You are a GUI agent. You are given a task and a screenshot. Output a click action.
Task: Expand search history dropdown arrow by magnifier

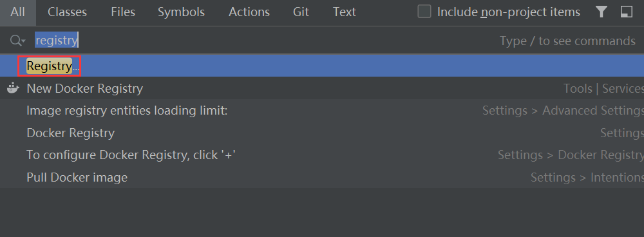[24, 41]
